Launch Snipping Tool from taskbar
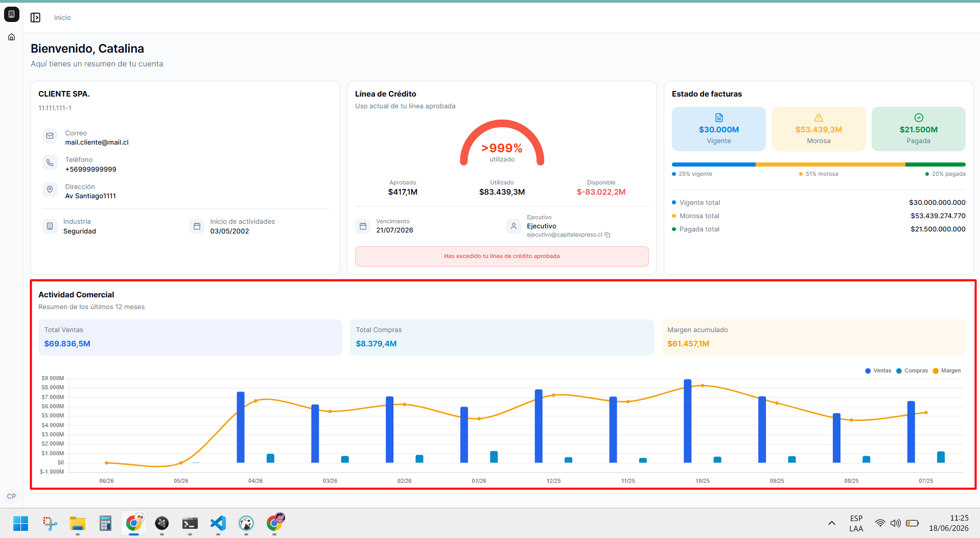The height and width of the screenshot is (538, 980). tap(50, 523)
